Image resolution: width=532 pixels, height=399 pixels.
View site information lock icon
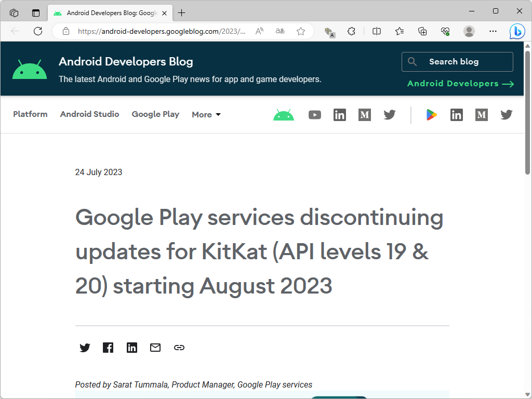click(66, 31)
